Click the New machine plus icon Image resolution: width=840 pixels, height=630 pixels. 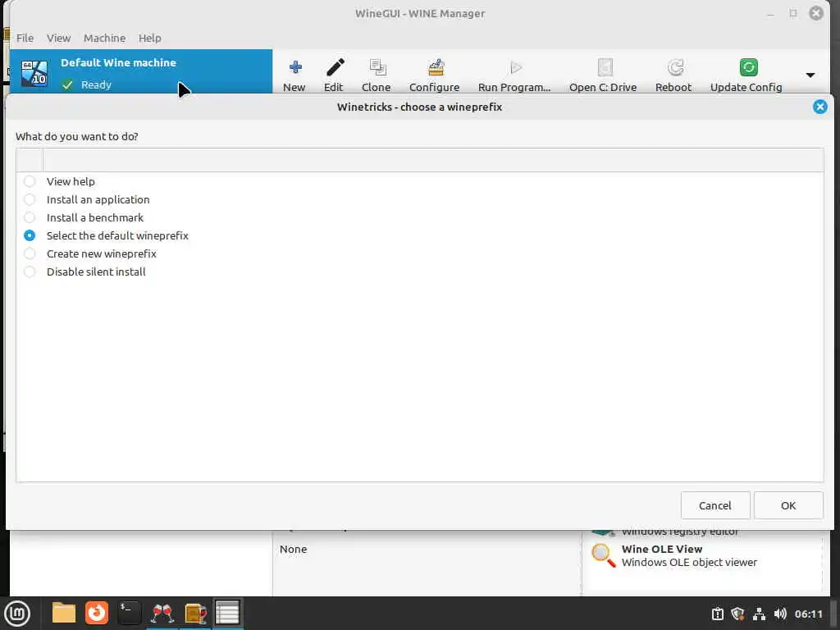point(294,67)
